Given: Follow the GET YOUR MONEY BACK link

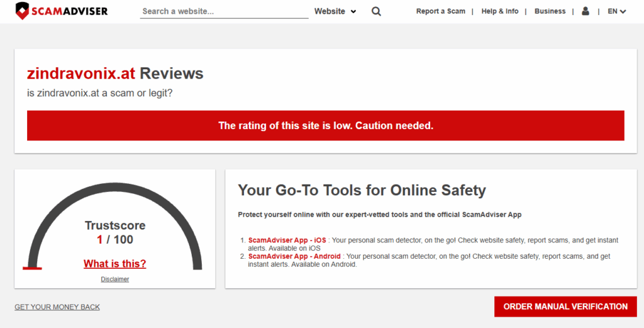Looking at the screenshot, I should [x=57, y=307].
